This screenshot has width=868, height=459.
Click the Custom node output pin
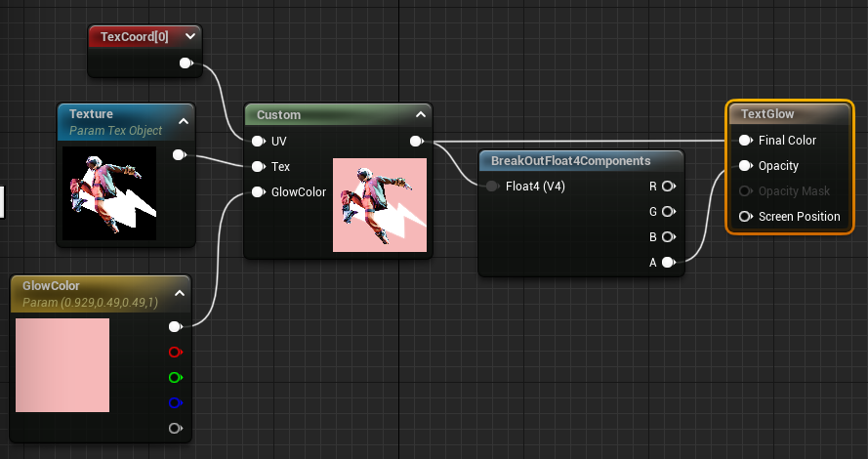pos(416,141)
